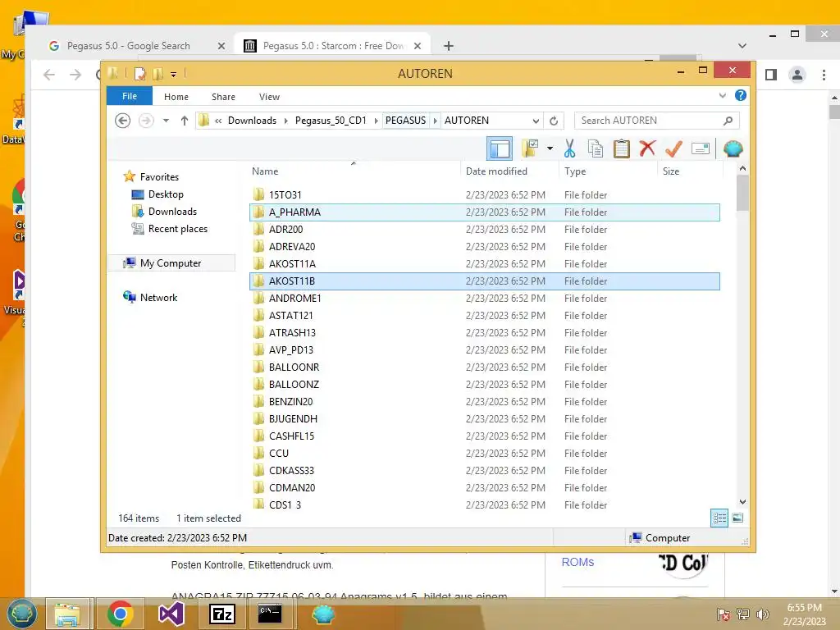Open the Share ribbon tab
Viewport: 840px width, 630px height.
pyautogui.click(x=223, y=97)
